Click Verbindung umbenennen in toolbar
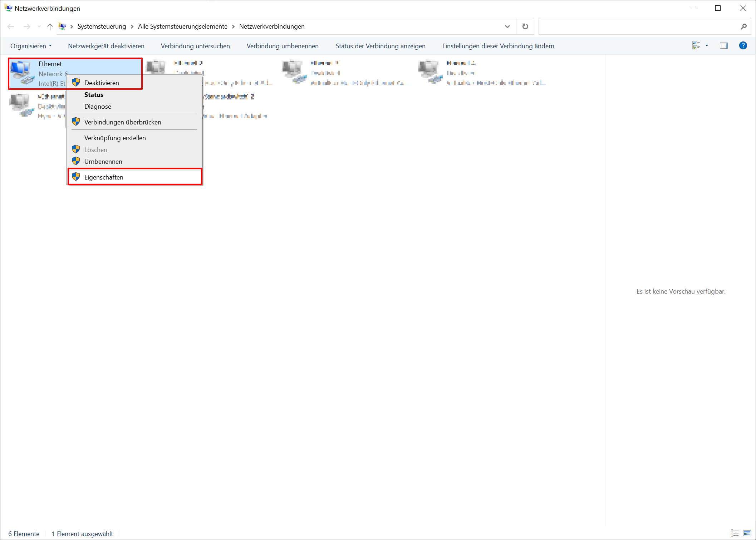Viewport: 756px width, 540px height. [282, 46]
